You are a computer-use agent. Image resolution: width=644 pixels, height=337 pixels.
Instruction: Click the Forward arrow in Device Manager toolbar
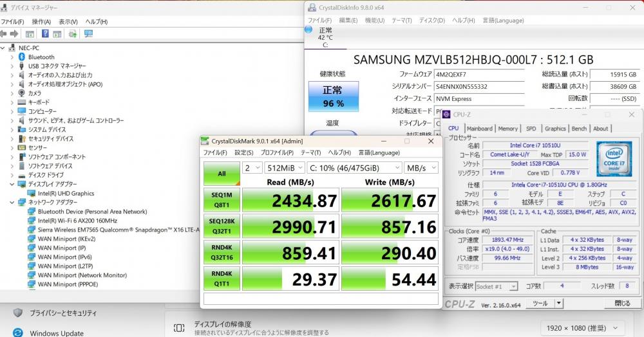coord(14,33)
